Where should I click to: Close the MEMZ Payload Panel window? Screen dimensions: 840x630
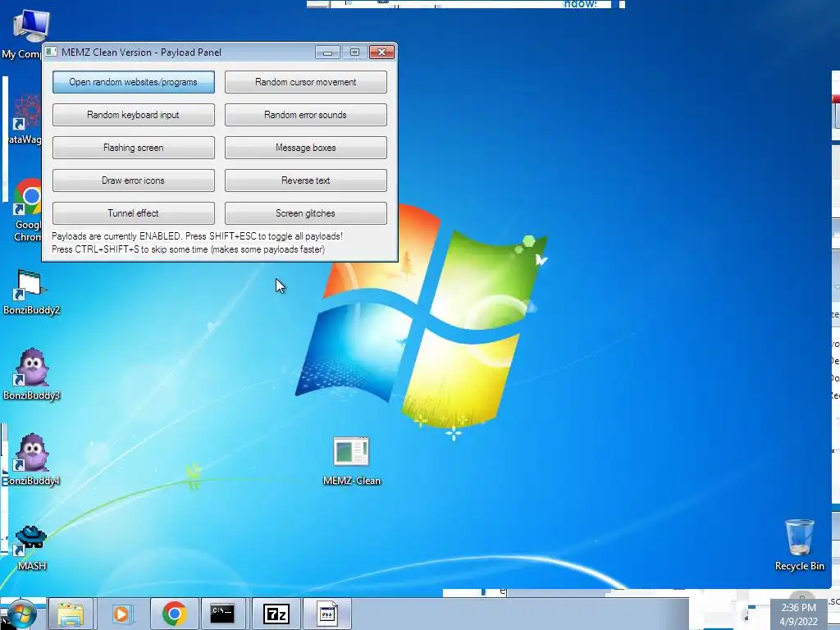pyautogui.click(x=382, y=52)
